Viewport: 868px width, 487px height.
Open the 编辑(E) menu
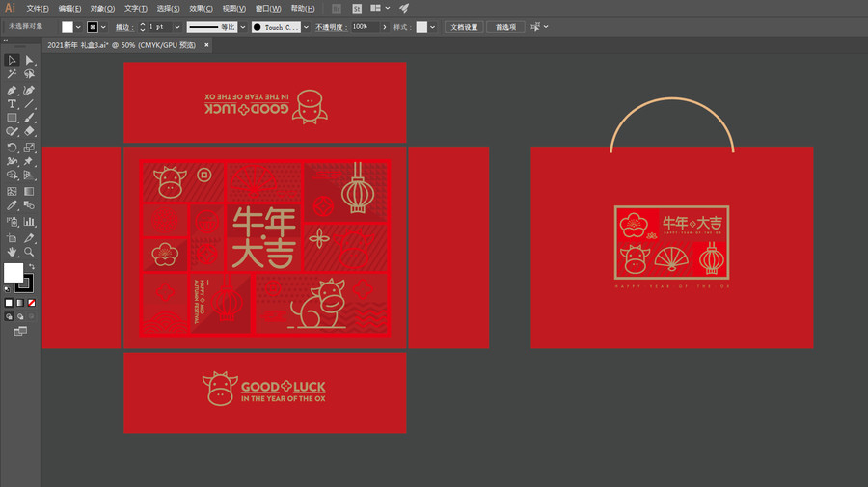pos(69,9)
